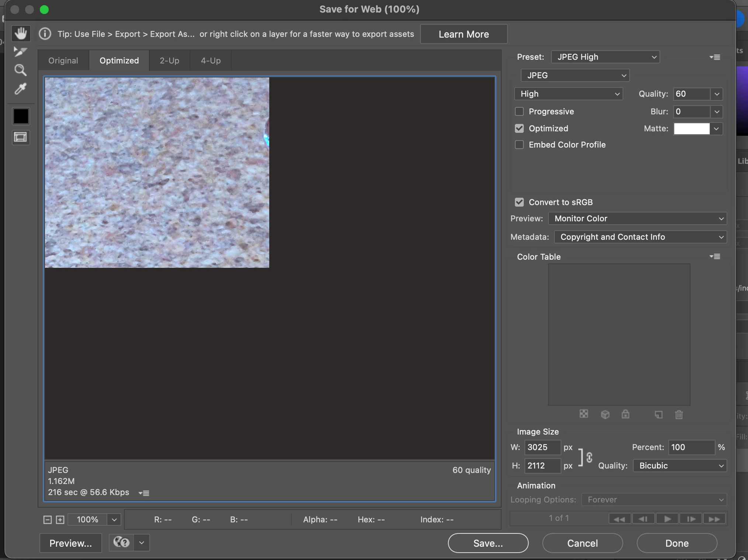The image size is (748, 560).
Task: Select the Zoom tool
Action: coord(20,70)
